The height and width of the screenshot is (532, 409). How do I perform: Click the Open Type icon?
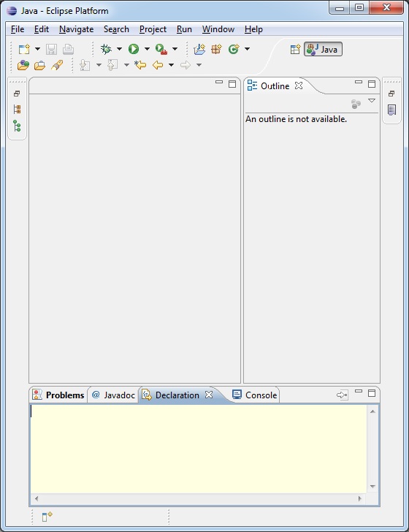click(x=23, y=65)
